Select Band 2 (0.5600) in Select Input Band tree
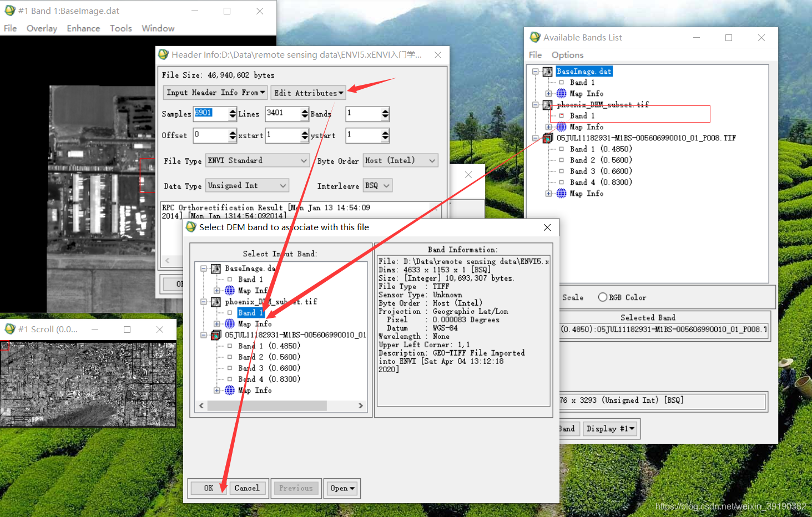This screenshot has width=812, height=517. [269, 357]
